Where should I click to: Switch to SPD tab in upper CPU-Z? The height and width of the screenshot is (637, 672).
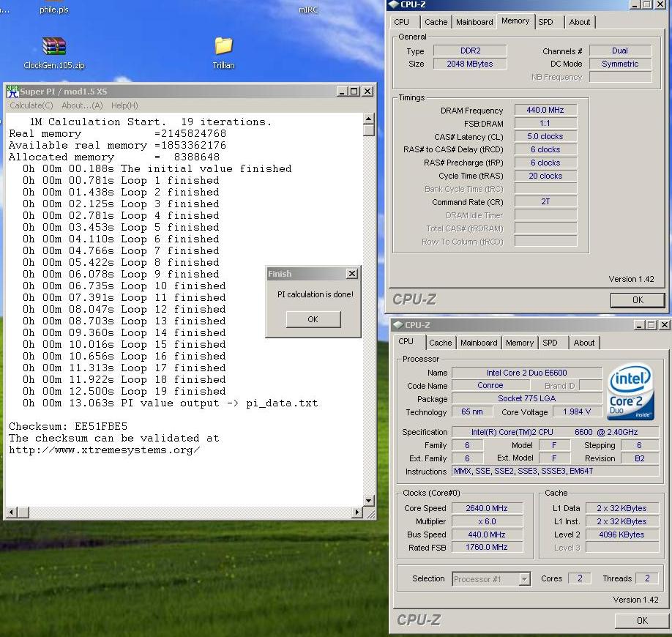(545, 22)
